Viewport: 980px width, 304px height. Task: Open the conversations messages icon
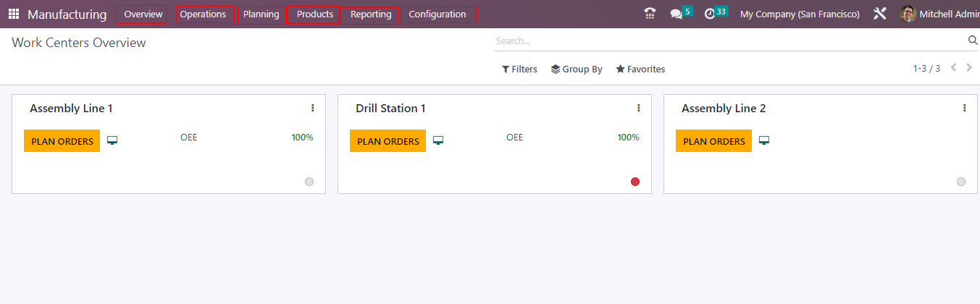[677, 14]
